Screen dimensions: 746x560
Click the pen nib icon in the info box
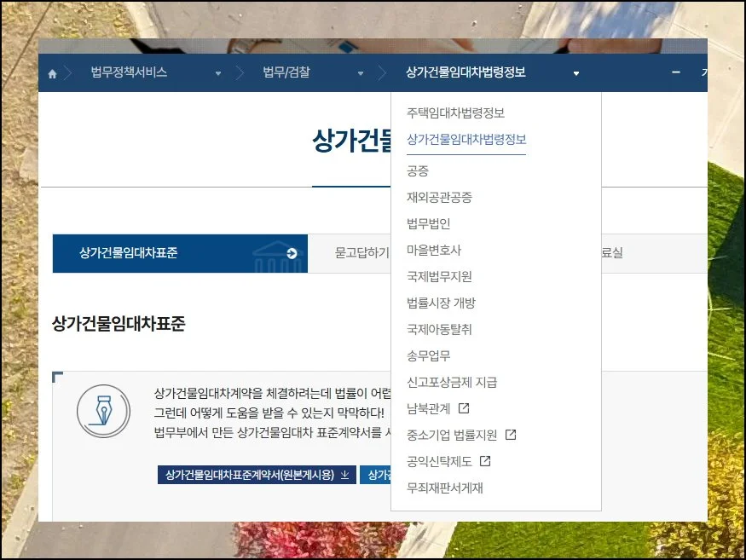pos(103,411)
